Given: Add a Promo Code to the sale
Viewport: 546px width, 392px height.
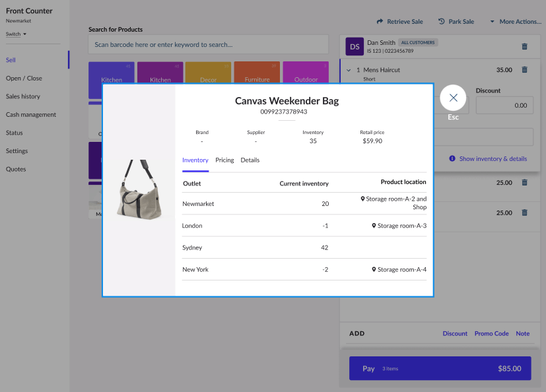Looking at the screenshot, I should click(491, 333).
